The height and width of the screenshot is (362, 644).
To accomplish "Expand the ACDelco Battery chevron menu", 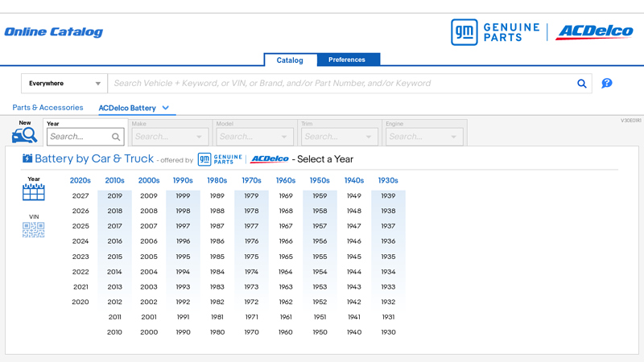I will pos(166,108).
